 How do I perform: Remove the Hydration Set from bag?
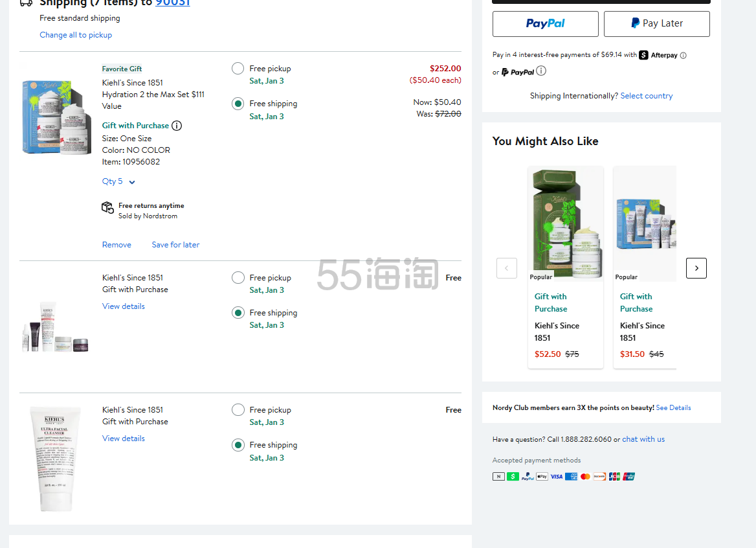117,245
